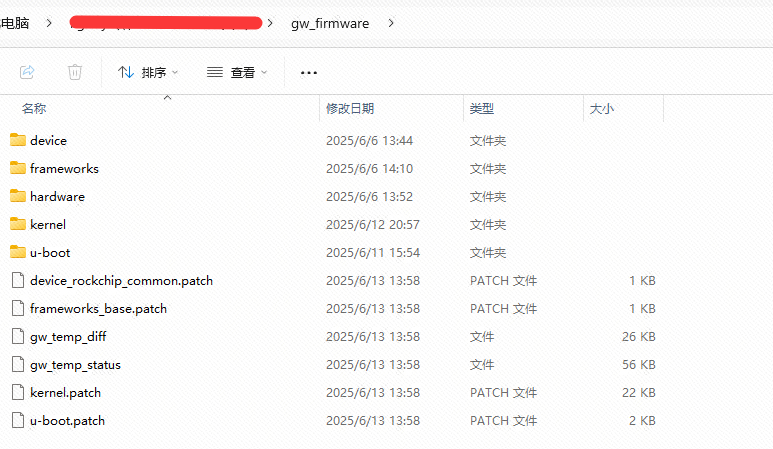The image size is (773, 449).
Task: Click 电脑 breadcrumb segment
Action: click(15, 23)
